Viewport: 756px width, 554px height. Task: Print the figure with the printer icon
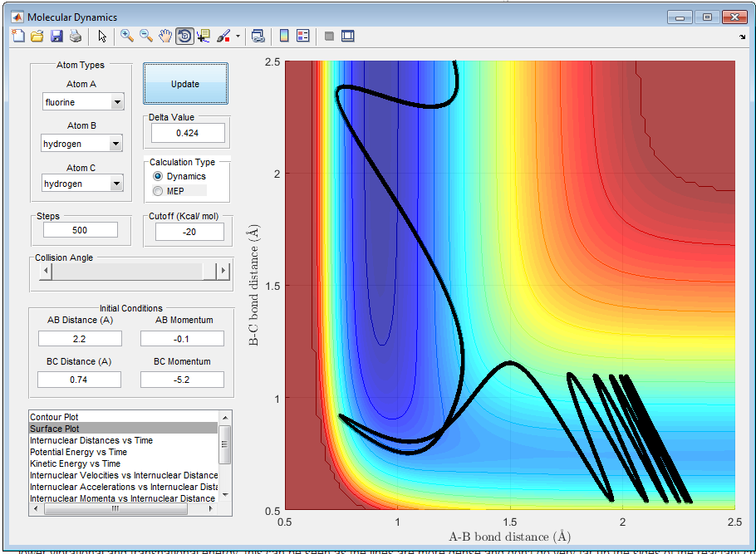[x=76, y=36]
